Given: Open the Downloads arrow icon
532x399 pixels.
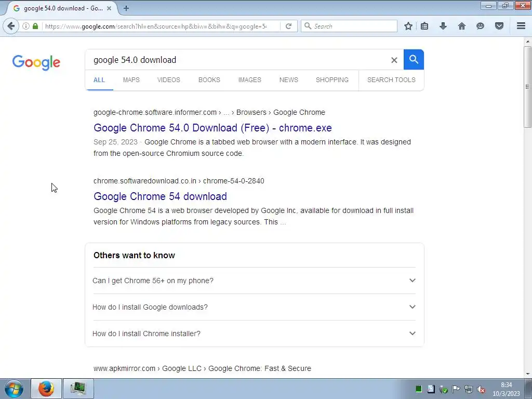Looking at the screenshot, I should click(x=443, y=26).
